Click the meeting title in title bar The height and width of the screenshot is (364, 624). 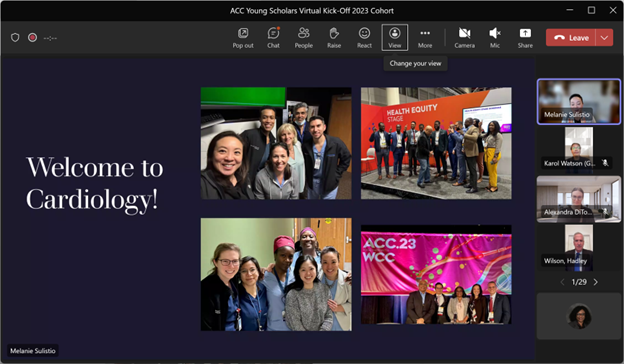click(x=312, y=11)
